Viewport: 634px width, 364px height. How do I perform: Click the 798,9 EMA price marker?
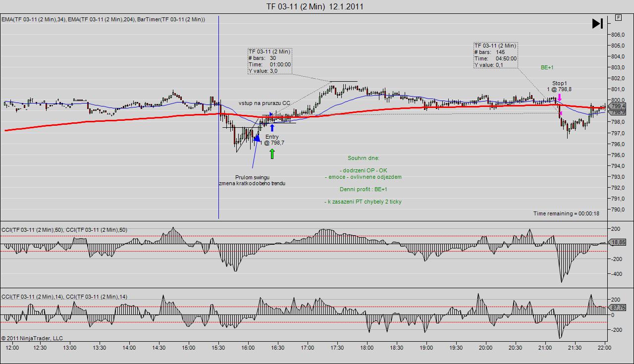pyautogui.click(x=618, y=112)
